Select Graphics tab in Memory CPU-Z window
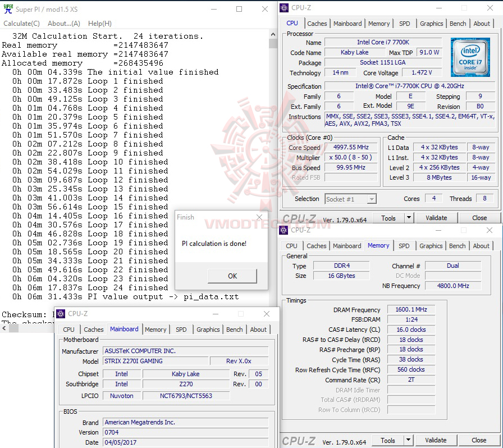Screen dimensions: 503x448 tap(431, 246)
